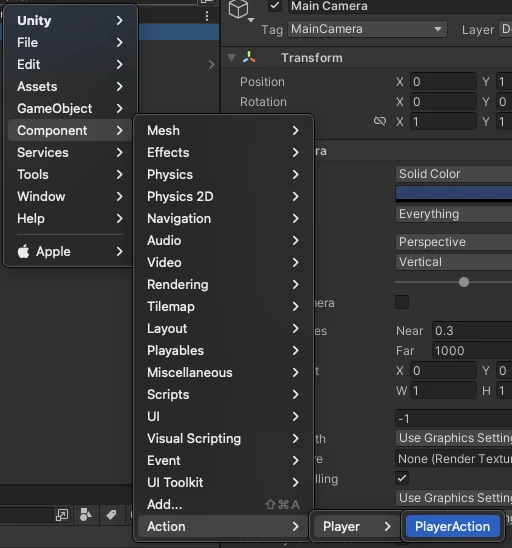Choose Add... component menu entry
512x548 pixels.
tap(223, 505)
